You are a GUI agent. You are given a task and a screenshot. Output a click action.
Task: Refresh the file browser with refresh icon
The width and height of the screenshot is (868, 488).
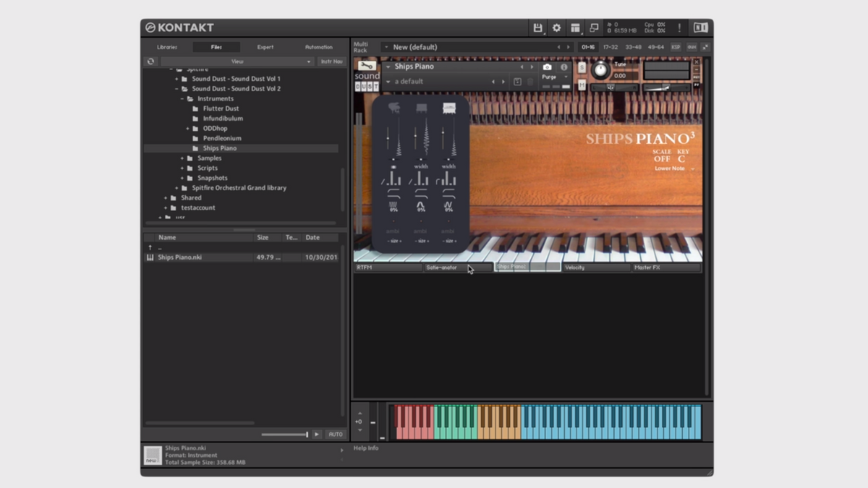click(150, 61)
